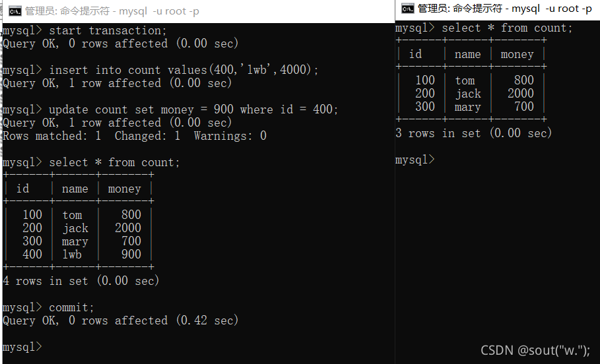The height and width of the screenshot is (364, 600).
Task: Click the empty mysql> prompt in right window
Action: pyautogui.click(x=415, y=160)
